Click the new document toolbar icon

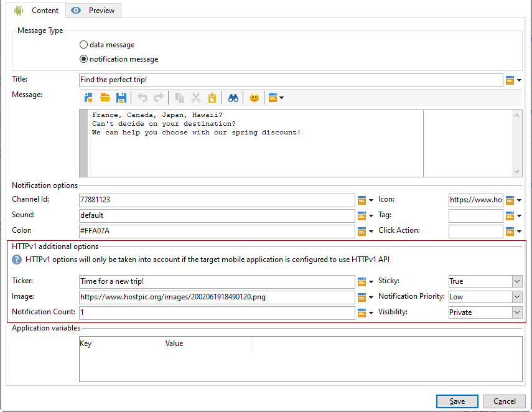pyautogui.click(x=88, y=98)
